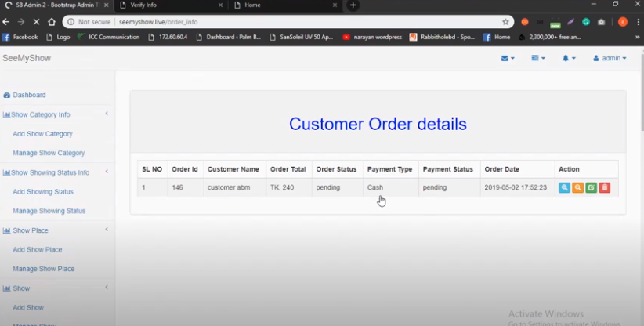This screenshot has width=644, height=326.
Task: Go to Manage Show Category
Action: 49,153
